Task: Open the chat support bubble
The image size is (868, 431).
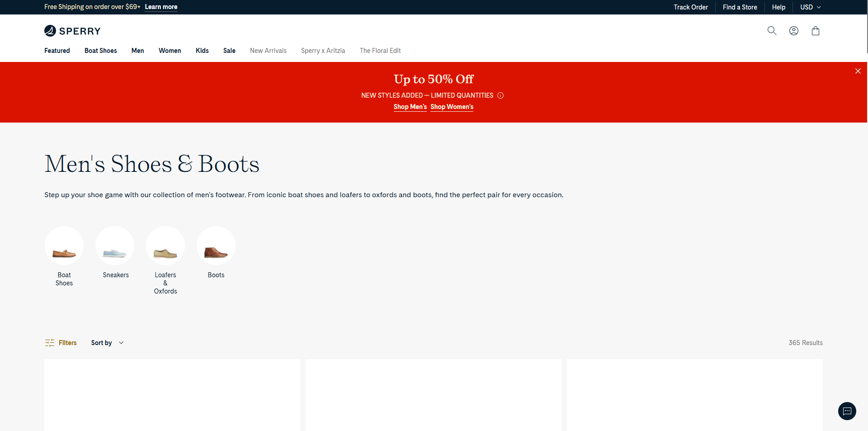Action: pyautogui.click(x=847, y=411)
